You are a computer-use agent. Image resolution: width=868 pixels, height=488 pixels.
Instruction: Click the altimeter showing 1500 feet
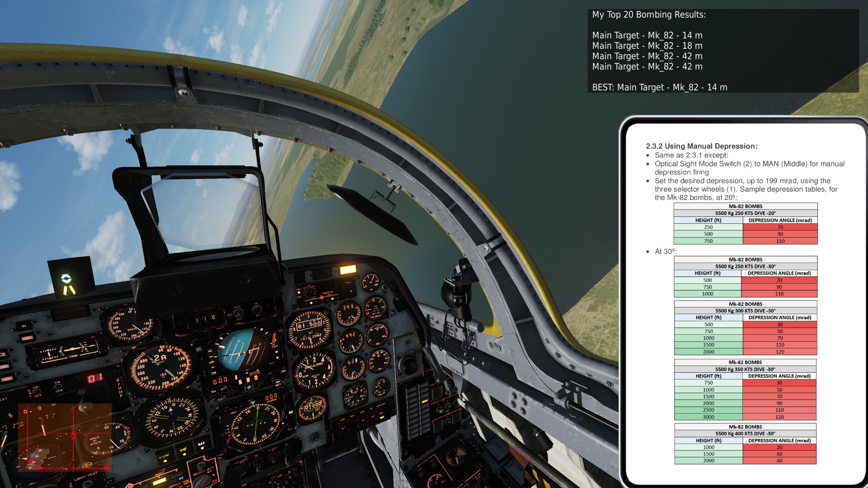pyautogui.click(x=310, y=328)
